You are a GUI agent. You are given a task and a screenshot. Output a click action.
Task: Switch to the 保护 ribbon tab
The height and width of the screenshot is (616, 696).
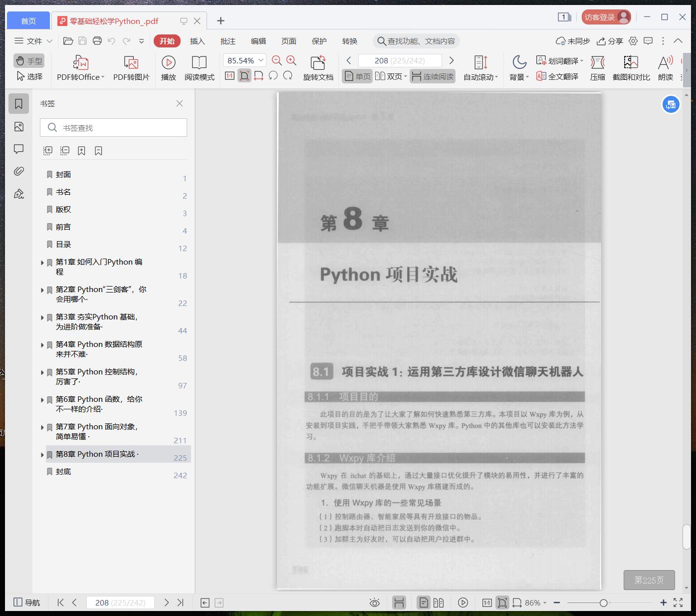319,41
